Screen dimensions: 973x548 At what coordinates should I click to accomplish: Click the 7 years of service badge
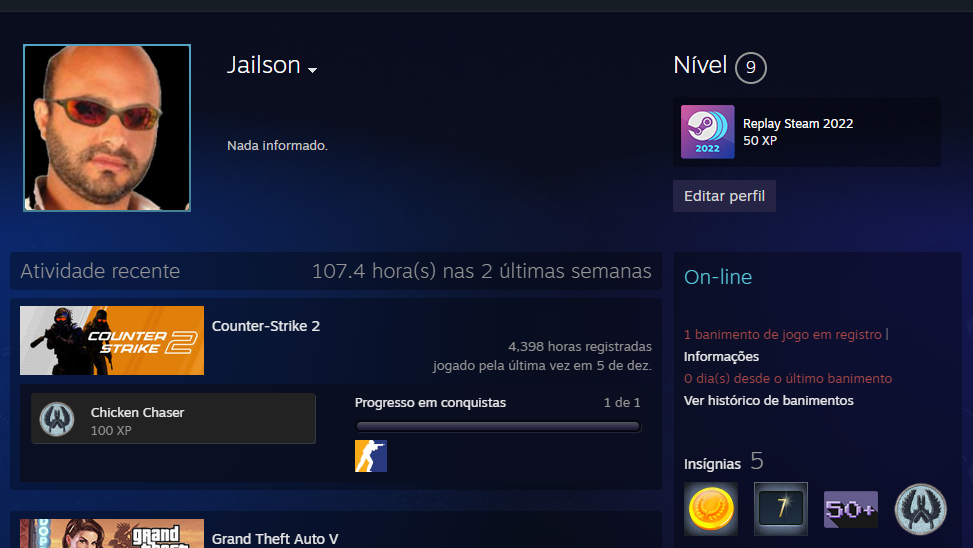pos(781,509)
